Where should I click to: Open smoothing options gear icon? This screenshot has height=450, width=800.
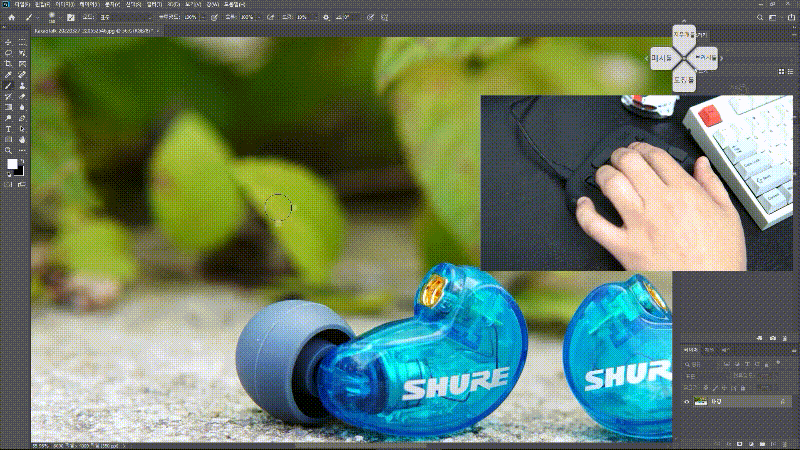327,17
